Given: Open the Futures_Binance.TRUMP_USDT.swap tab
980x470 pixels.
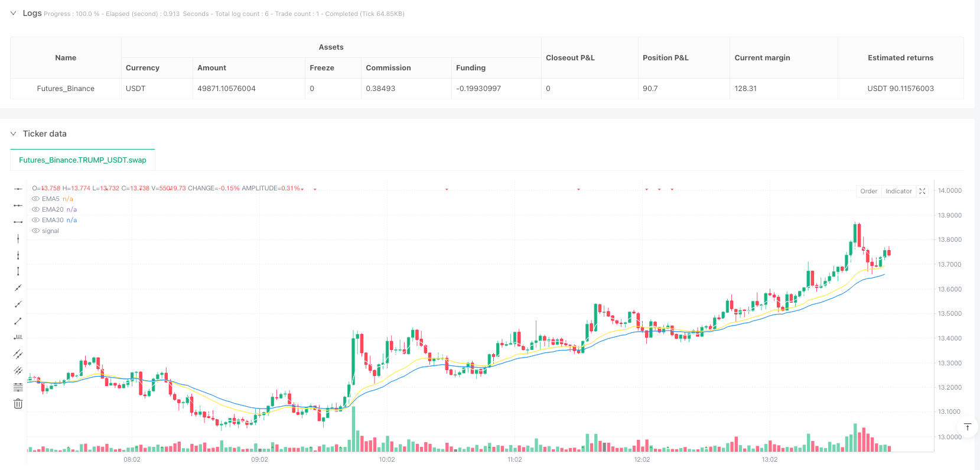Looking at the screenshot, I should point(83,160).
